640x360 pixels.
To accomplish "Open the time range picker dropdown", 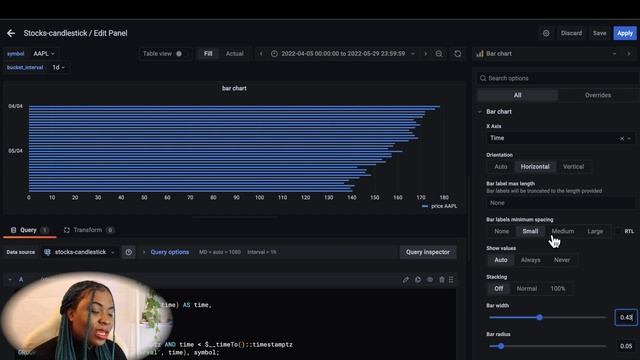I will click(343, 54).
